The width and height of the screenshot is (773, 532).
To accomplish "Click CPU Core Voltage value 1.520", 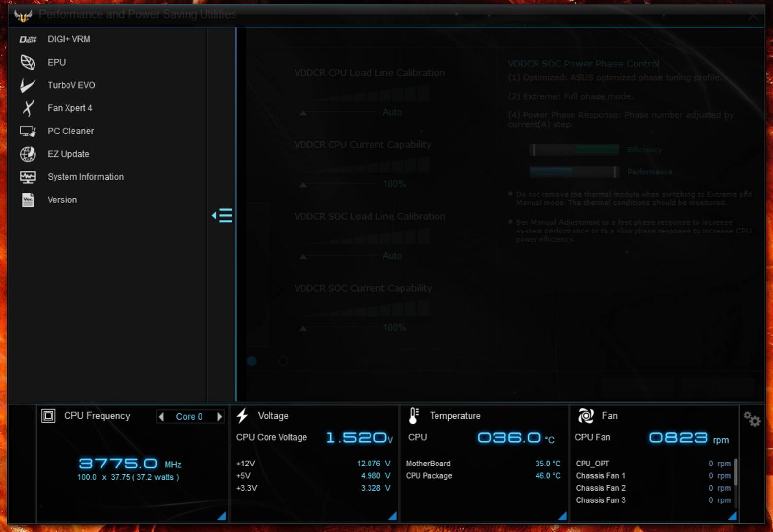I will 359,438.
